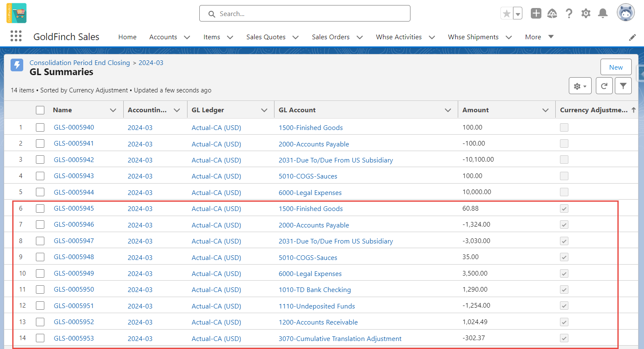This screenshot has height=349, width=644.
Task: Expand the Whse Shipments chevron
Action: point(509,37)
